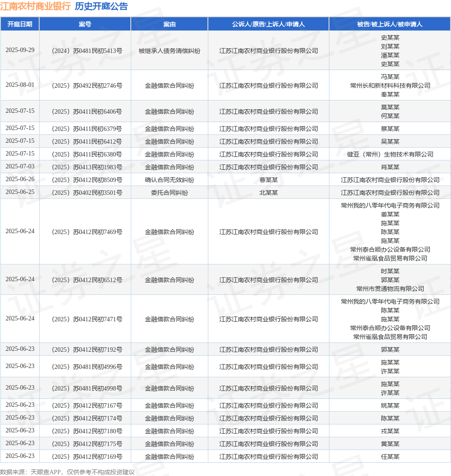Viewport: 451px width, 476px height.
Task: Click defendant 常州市贯通物流有限公司
Action: pos(390,289)
